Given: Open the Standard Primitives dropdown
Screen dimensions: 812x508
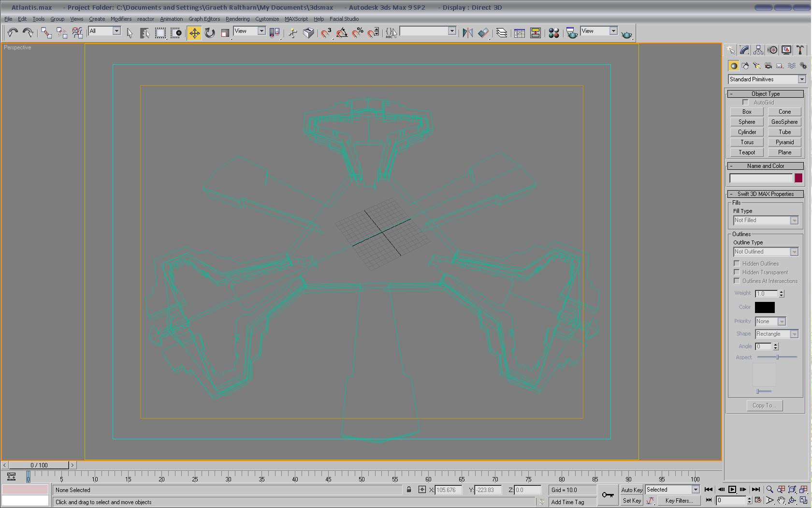Looking at the screenshot, I should [x=767, y=79].
